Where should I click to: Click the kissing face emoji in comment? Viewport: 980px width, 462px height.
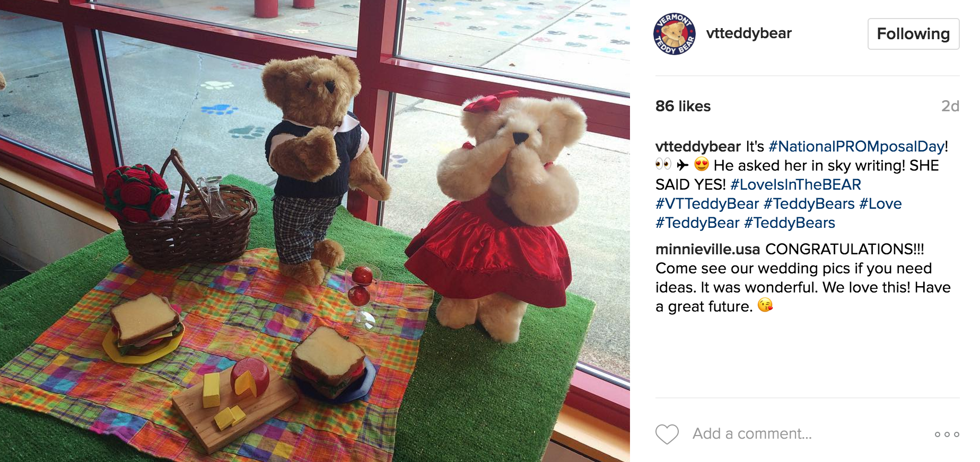pos(765,305)
